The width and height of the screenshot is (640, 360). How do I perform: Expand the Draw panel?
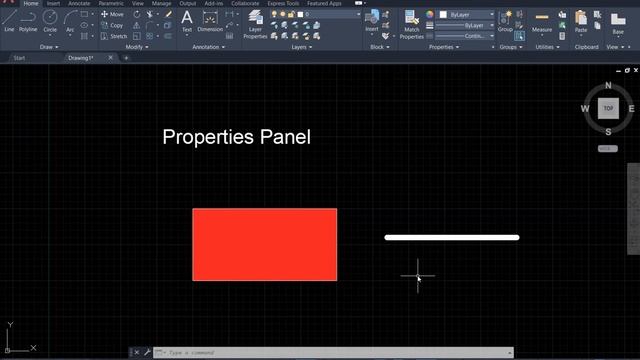click(49, 47)
